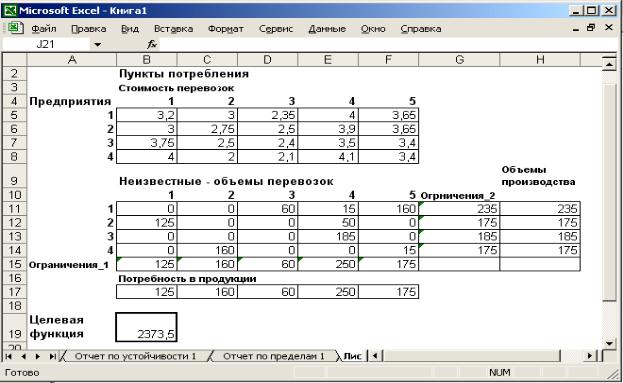Open the Справка menu

pyautogui.click(x=421, y=29)
